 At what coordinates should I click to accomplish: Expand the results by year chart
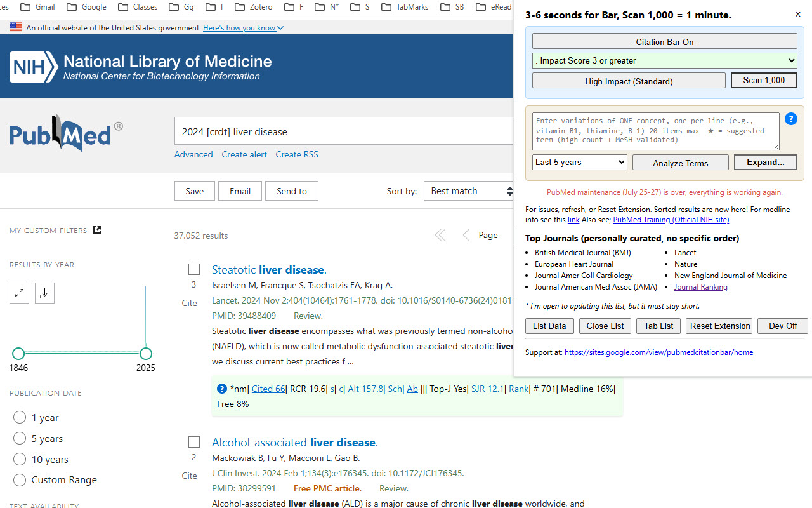20,293
